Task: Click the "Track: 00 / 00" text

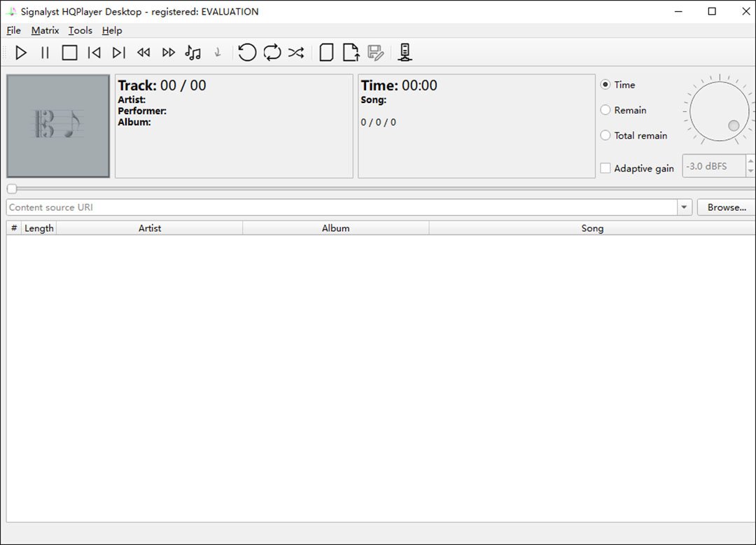Action: [x=162, y=85]
